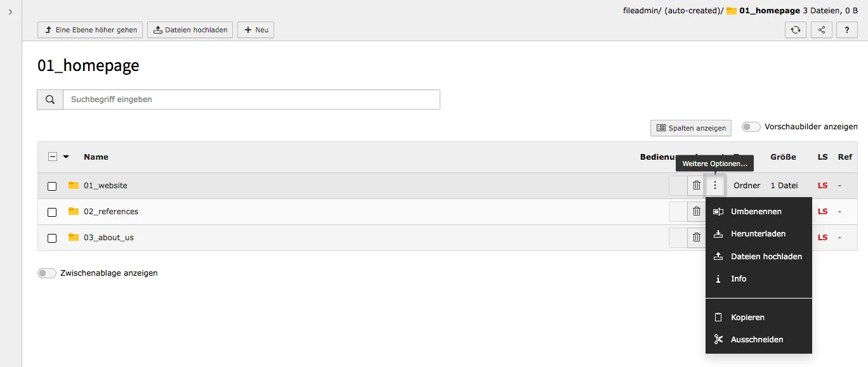The width and height of the screenshot is (868, 367).
Task: Enable the Vorschaubilder anzeigen toggle
Action: pyautogui.click(x=751, y=126)
